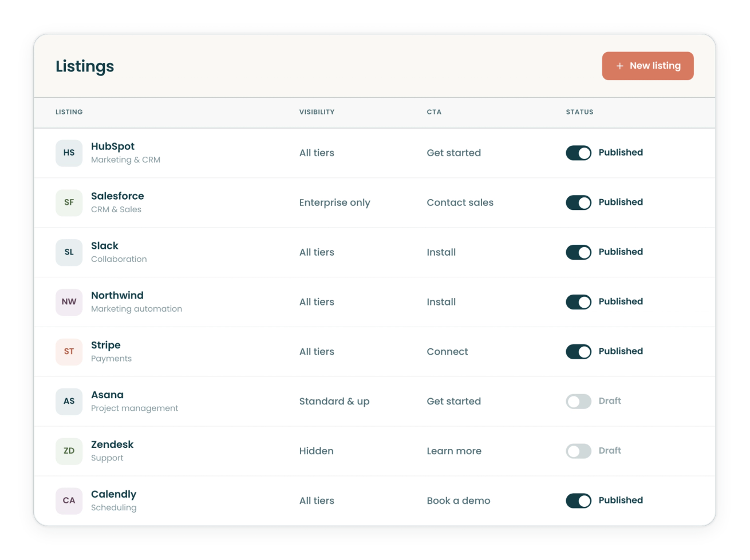Click the "Marketing & CRM" subtitle text
The image size is (750, 560).
(x=126, y=160)
